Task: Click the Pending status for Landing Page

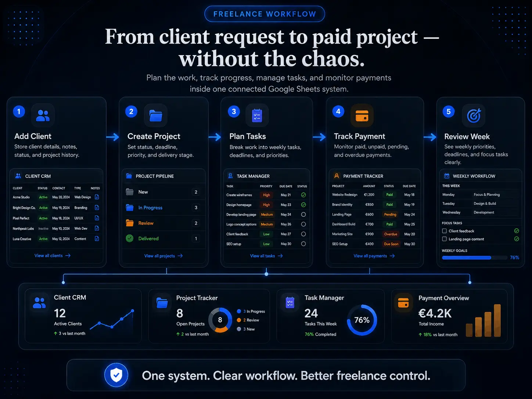Action: click(x=390, y=215)
